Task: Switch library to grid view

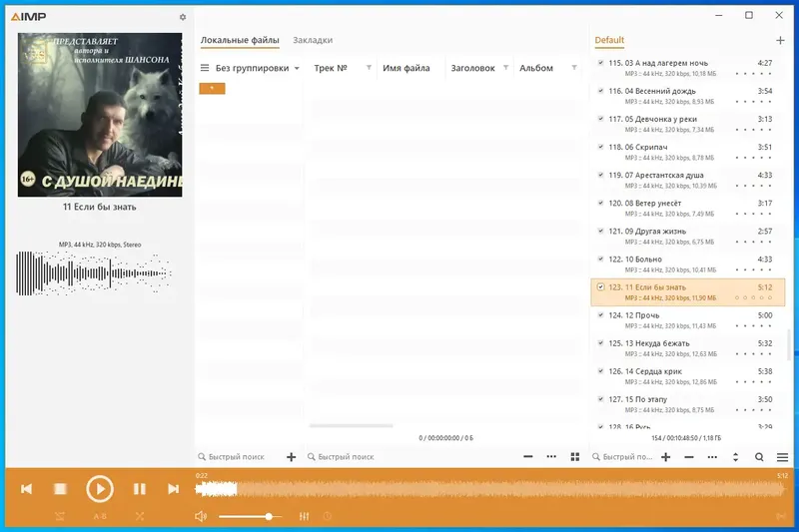Action: pos(575,457)
